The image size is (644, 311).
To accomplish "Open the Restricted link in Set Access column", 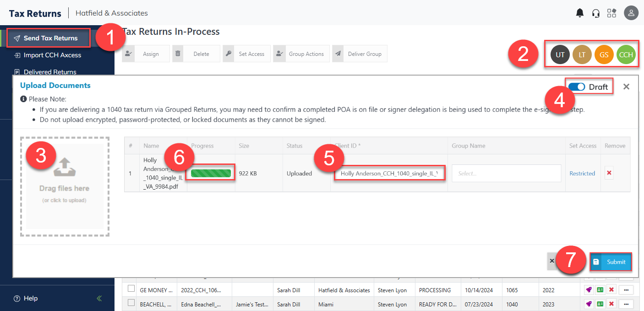I will [582, 173].
